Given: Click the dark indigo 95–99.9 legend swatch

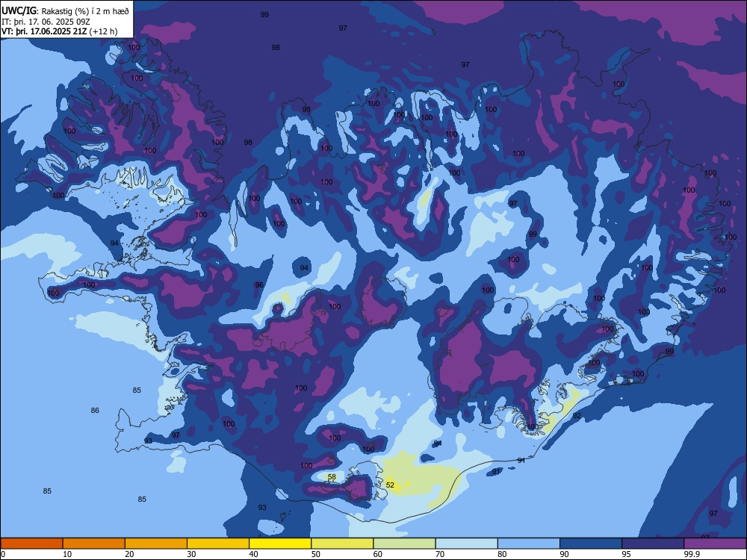Looking at the screenshot, I should click(x=653, y=544).
